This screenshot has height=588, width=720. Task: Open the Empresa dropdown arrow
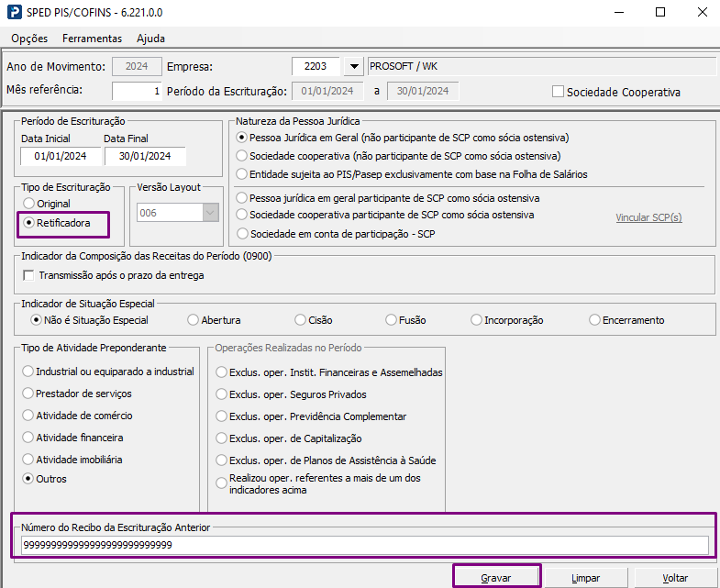353,66
